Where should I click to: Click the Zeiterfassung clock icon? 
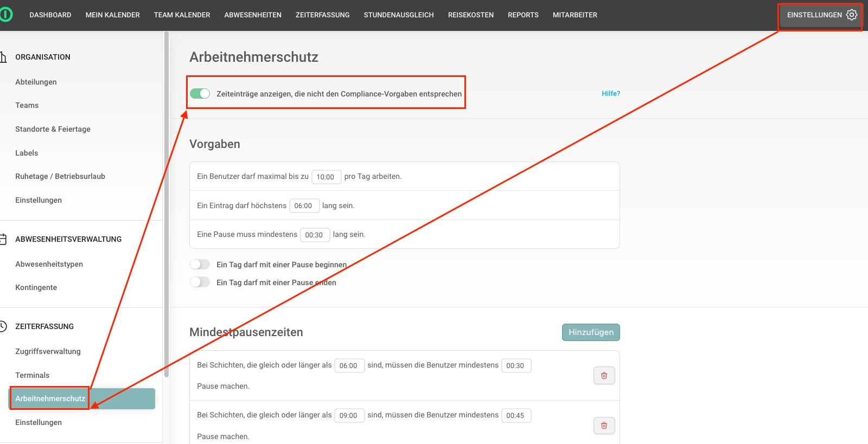3,326
